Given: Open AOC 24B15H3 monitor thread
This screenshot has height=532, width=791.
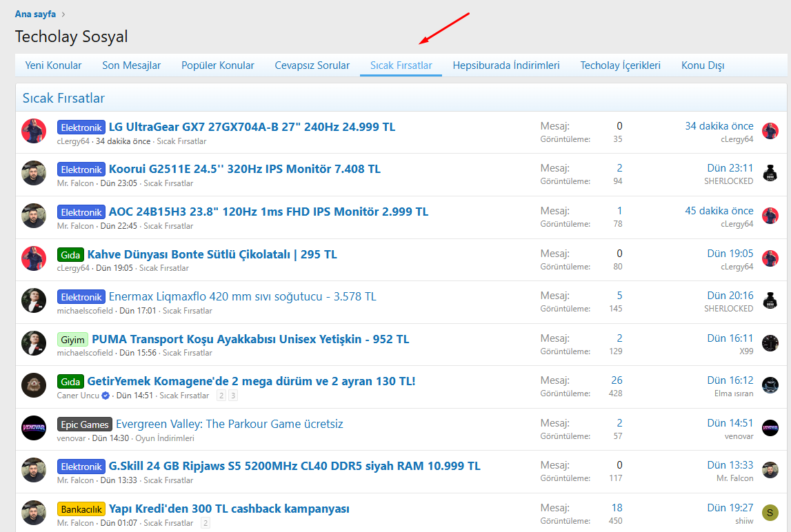Looking at the screenshot, I should tap(268, 212).
